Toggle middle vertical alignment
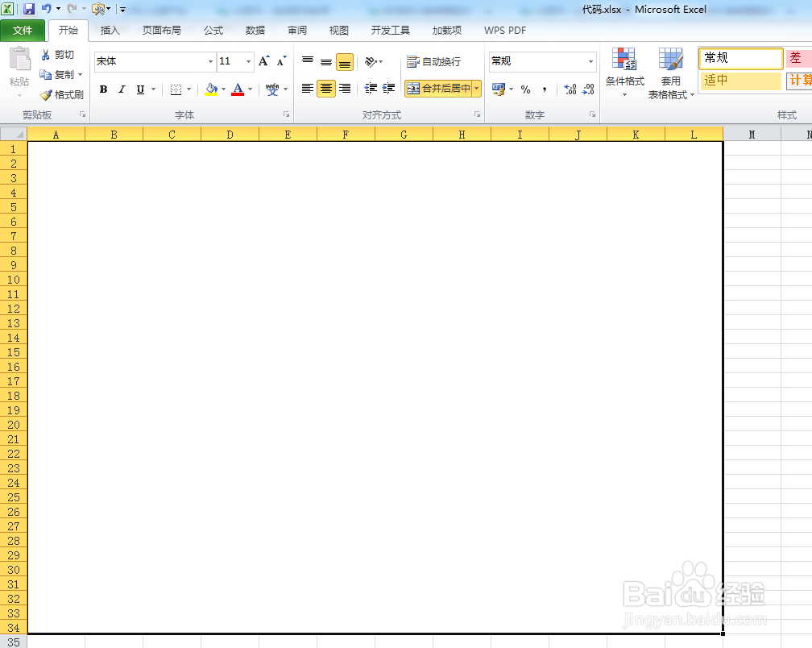The width and height of the screenshot is (812, 648). pos(326,61)
